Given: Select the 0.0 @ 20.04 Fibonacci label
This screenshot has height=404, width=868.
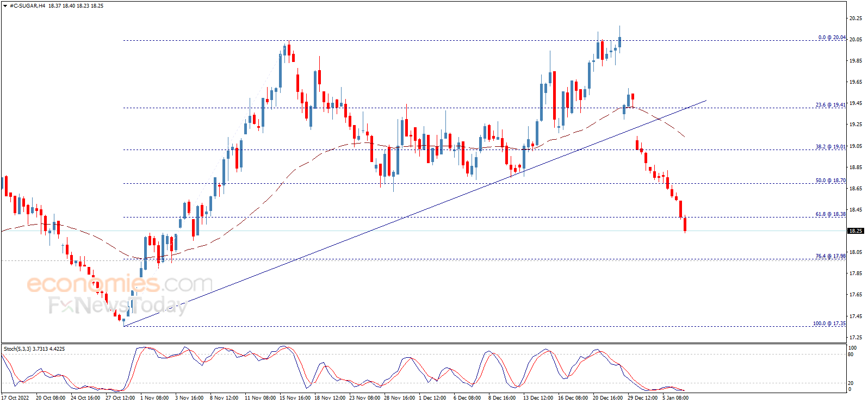Looking at the screenshot, I should [832, 38].
